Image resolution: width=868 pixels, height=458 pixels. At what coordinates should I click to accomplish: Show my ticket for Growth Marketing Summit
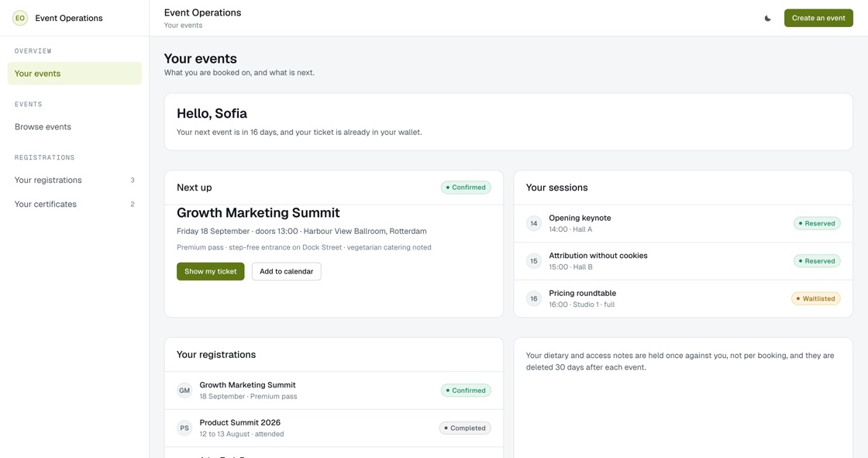tap(210, 271)
